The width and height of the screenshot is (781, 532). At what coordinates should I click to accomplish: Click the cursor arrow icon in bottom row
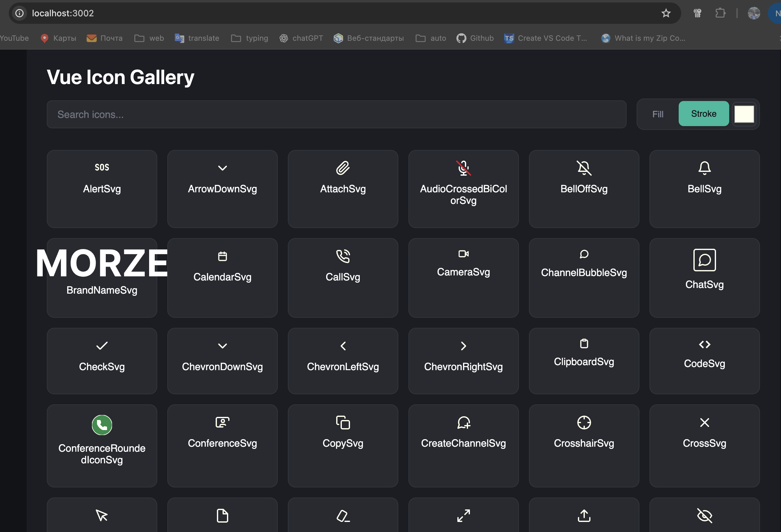click(102, 516)
